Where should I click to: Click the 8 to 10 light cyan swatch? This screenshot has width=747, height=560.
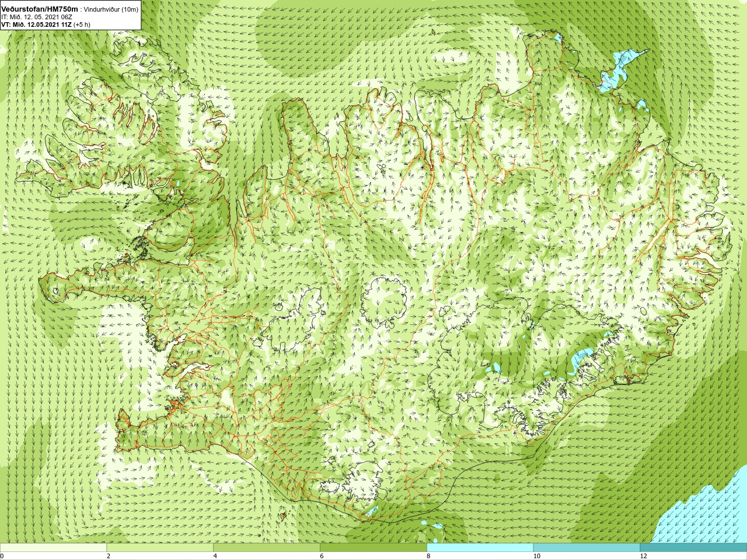pyautogui.click(x=480, y=548)
